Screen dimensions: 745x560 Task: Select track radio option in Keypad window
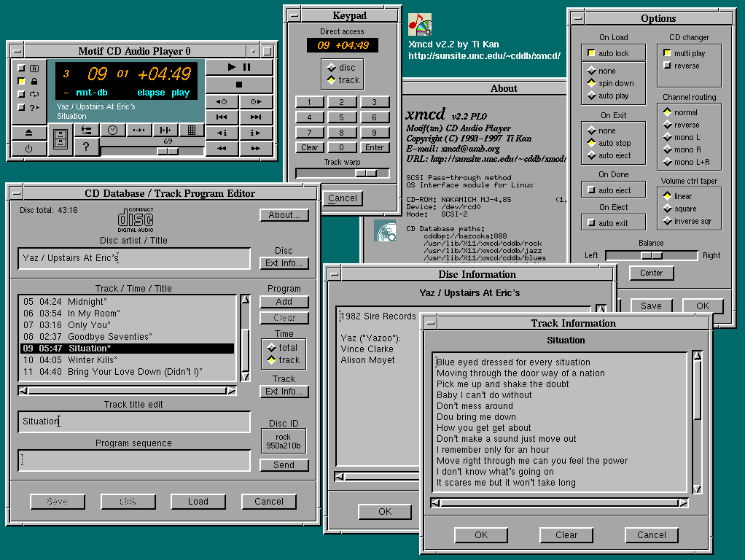pyautogui.click(x=332, y=80)
